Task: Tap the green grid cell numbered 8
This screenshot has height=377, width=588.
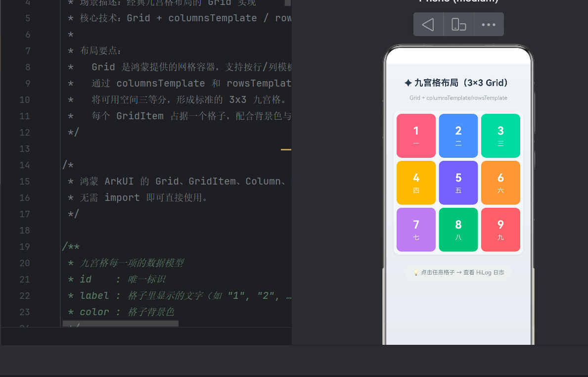Action: click(458, 230)
